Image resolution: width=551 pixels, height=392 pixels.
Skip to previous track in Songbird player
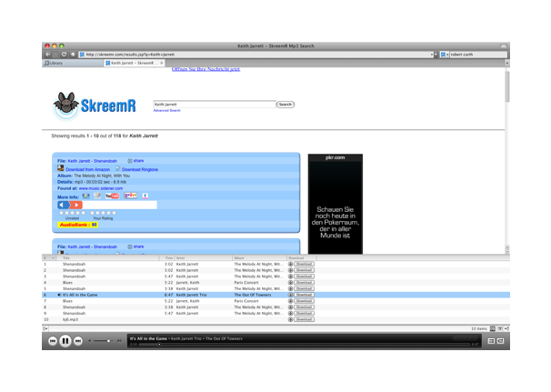53,341
